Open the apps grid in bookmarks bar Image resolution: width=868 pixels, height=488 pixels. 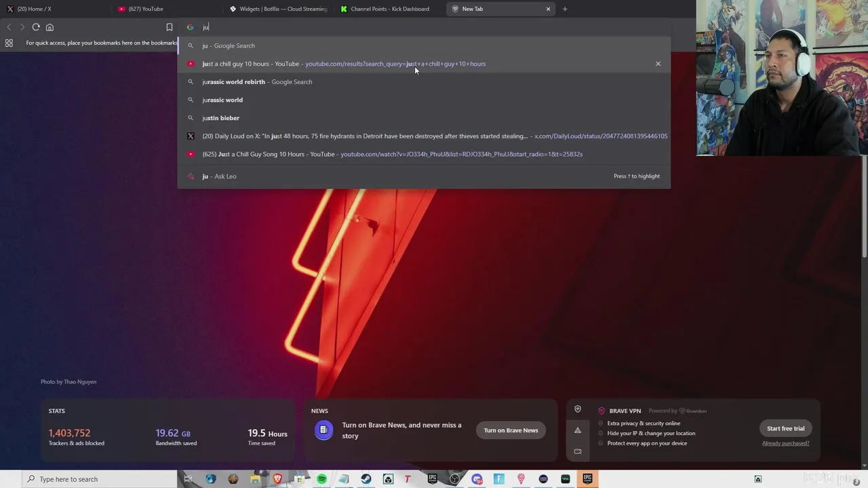click(9, 43)
